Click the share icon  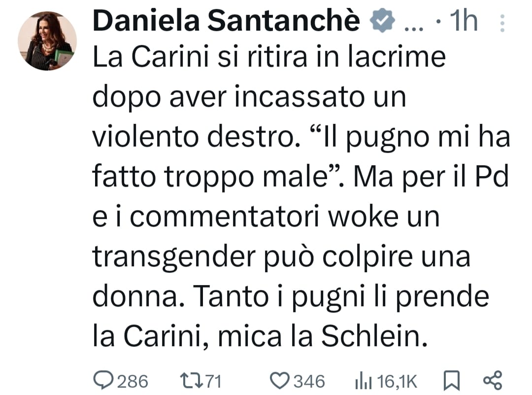pos(493,381)
